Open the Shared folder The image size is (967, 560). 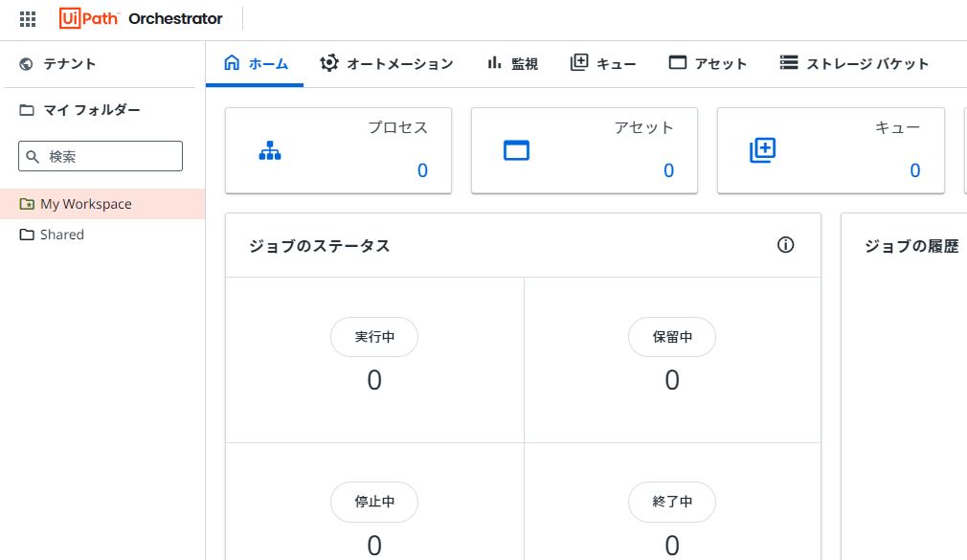[x=61, y=235]
